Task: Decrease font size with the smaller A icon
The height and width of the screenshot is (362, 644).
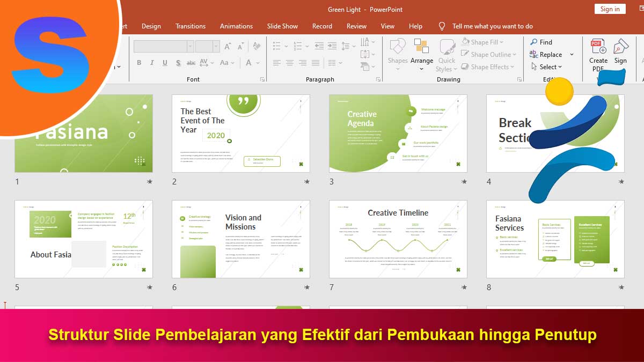Action: point(240,46)
